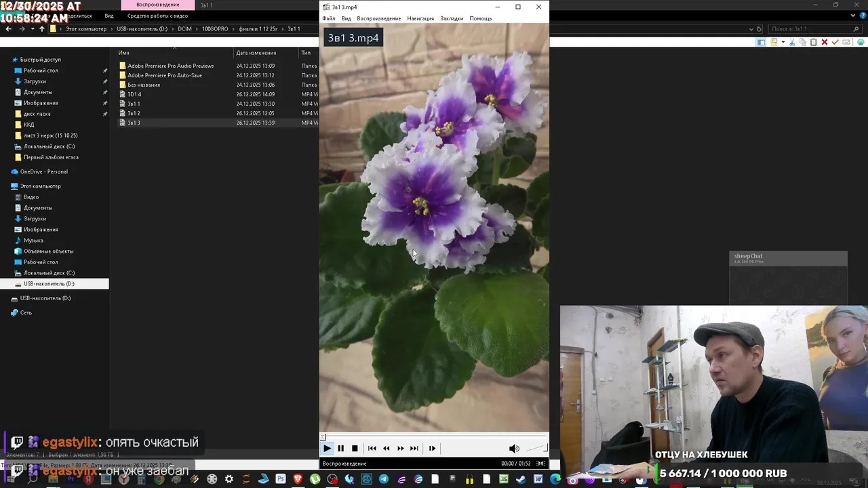Open Быстрый доступ in navigation pane
The image size is (868, 488).
(x=40, y=60)
